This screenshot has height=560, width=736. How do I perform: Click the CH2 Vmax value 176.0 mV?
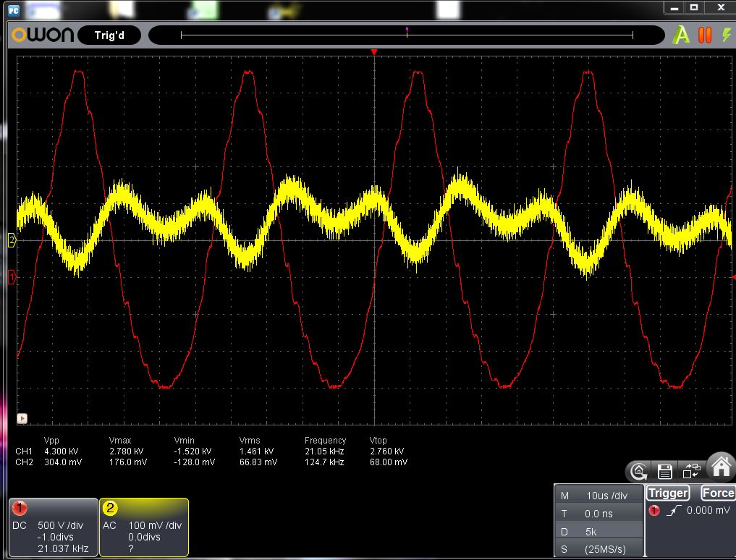[x=128, y=462]
